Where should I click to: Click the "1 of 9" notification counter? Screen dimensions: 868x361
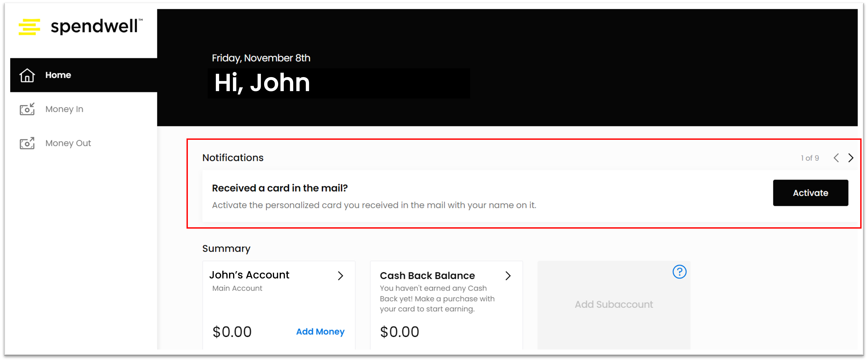click(x=810, y=158)
